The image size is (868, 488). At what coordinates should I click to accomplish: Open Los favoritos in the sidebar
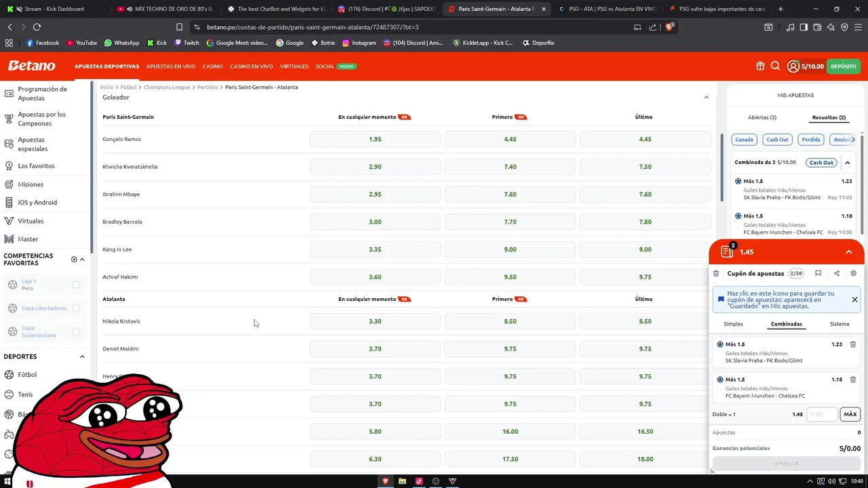[x=36, y=165]
